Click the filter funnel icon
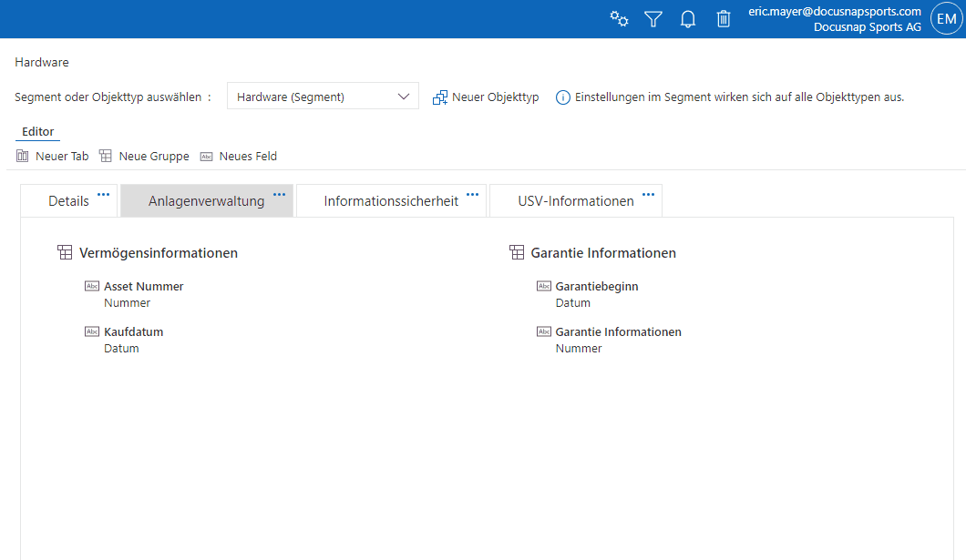 (x=653, y=18)
